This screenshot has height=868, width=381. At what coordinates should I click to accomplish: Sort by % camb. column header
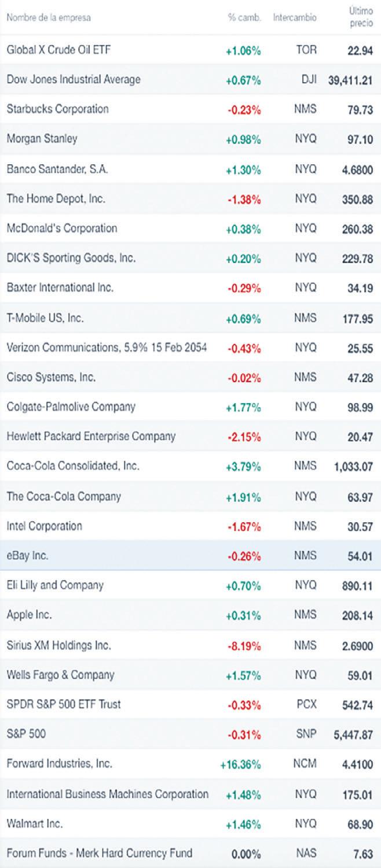pyautogui.click(x=244, y=17)
